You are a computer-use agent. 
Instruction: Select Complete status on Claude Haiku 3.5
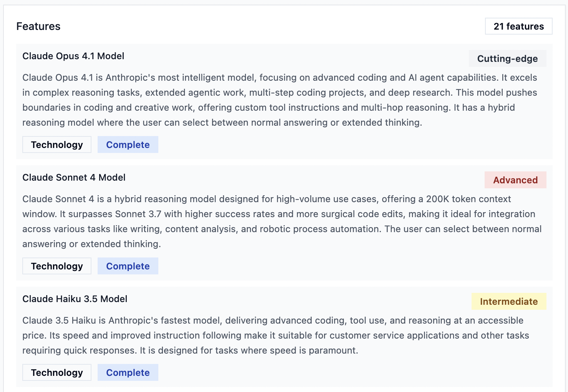pyautogui.click(x=128, y=372)
